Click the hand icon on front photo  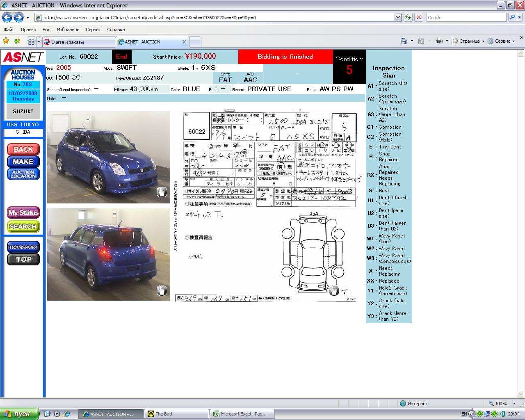click(162, 192)
